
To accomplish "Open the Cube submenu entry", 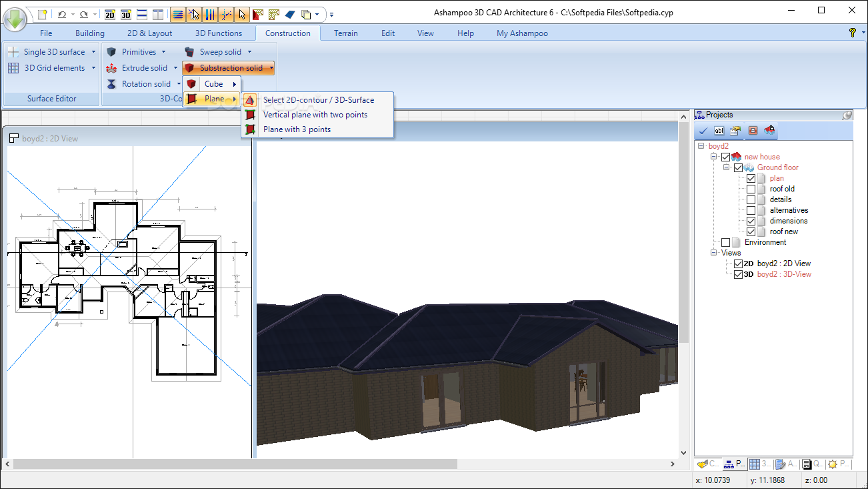I will coord(212,84).
